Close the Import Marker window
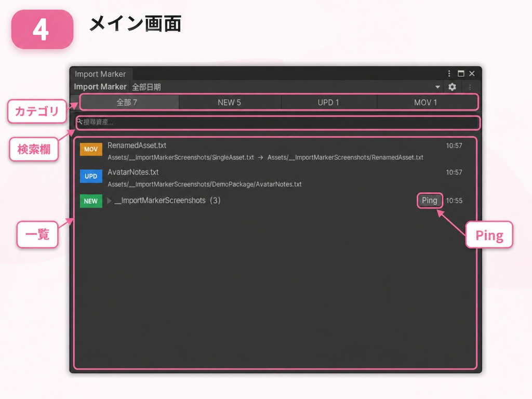532x399 pixels. pos(472,74)
